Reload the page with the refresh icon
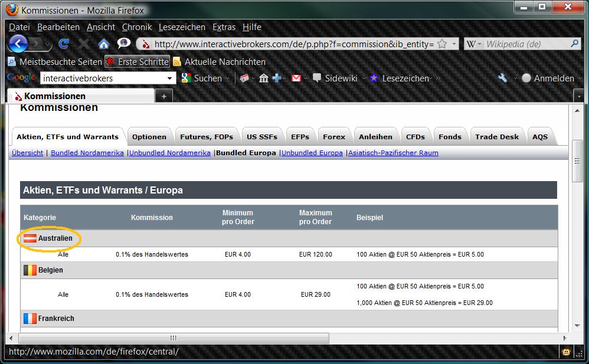This screenshot has height=364, width=589. coord(64,44)
